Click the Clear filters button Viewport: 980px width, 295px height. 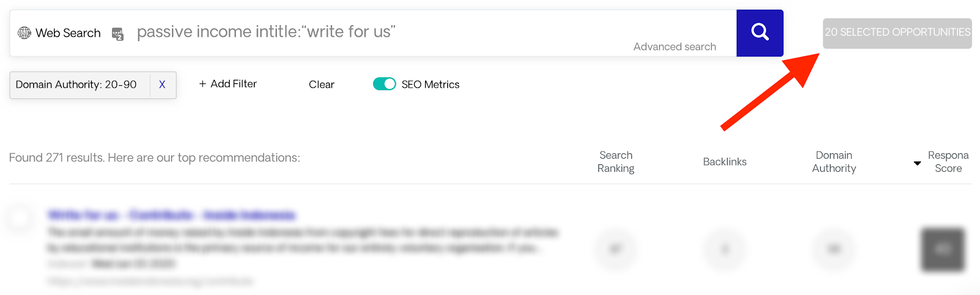(322, 85)
